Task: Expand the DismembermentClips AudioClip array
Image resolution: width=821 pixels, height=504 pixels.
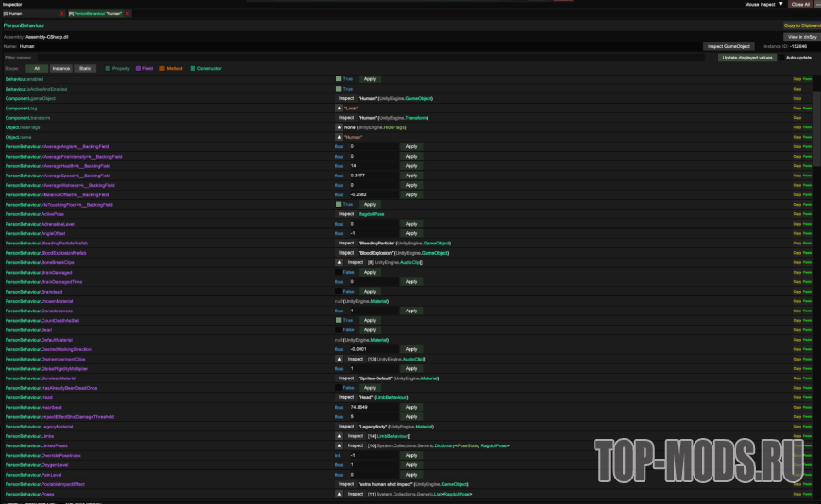Action: point(339,359)
